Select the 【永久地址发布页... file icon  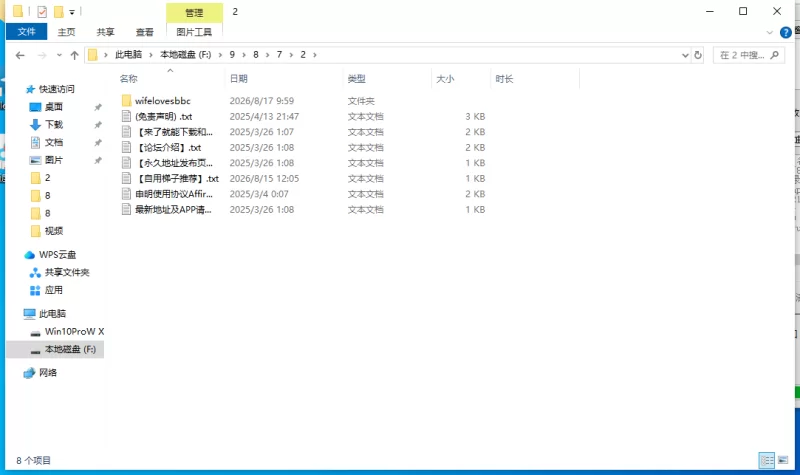(127, 163)
